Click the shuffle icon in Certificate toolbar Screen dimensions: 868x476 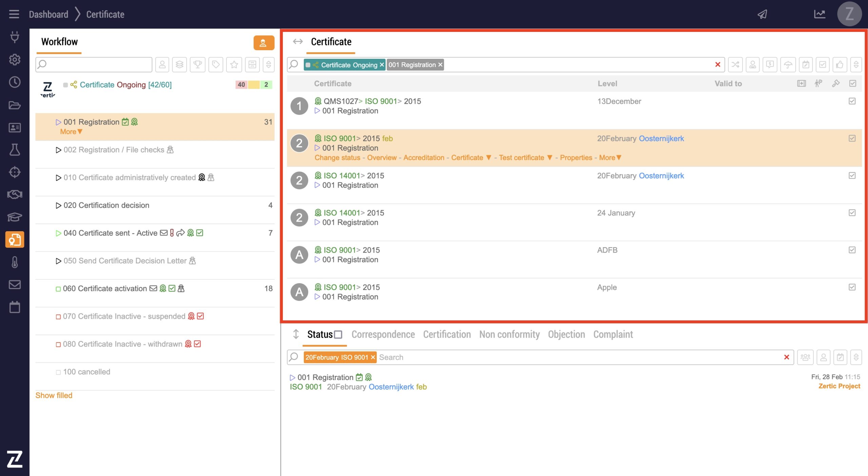pos(735,64)
